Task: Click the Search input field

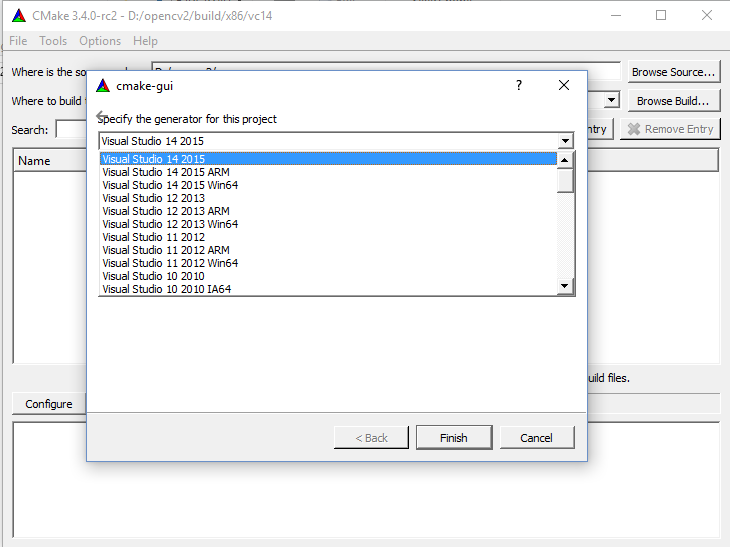Action: pos(71,129)
